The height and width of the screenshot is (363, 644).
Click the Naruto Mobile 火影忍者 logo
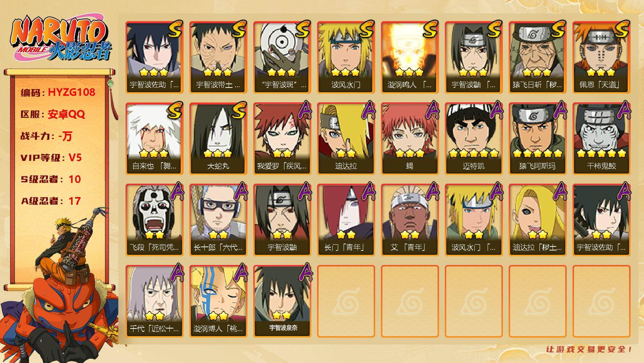point(60,39)
